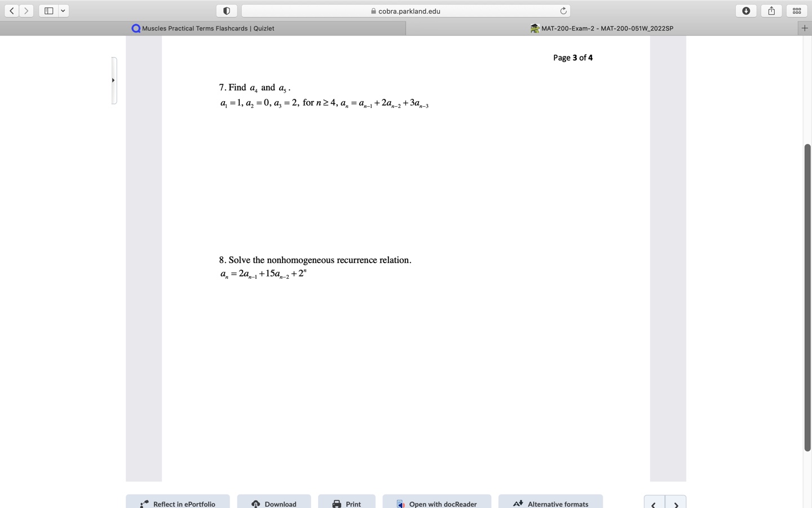Open a new tab with the plus button
Viewport: 812px width, 508px height.
pos(805,28)
